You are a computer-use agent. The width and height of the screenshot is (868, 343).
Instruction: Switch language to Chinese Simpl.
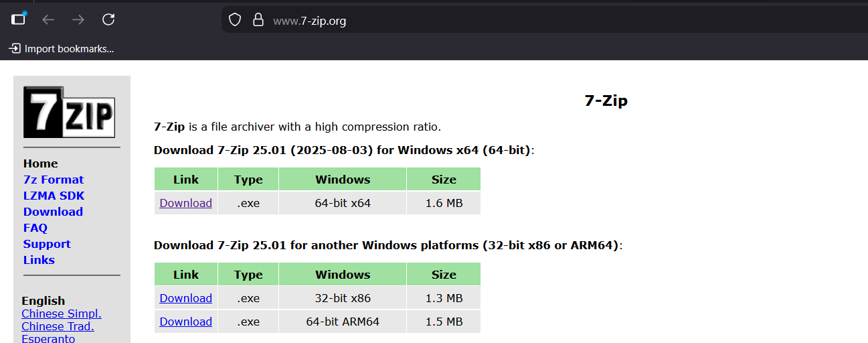tap(62, 314)
